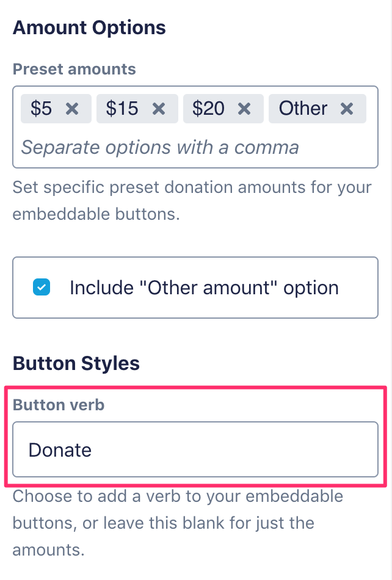Remove the Other preset tag

coord(347,109)
